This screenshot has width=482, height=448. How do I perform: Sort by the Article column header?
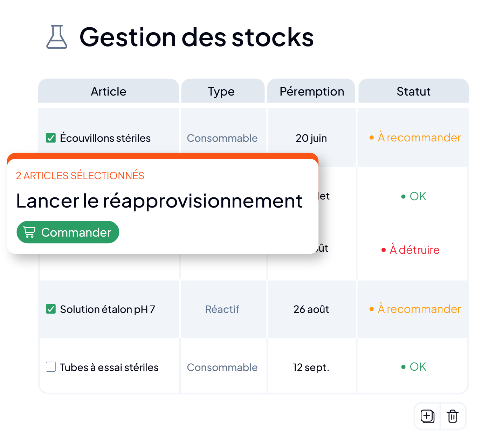(x=109, y=91)
